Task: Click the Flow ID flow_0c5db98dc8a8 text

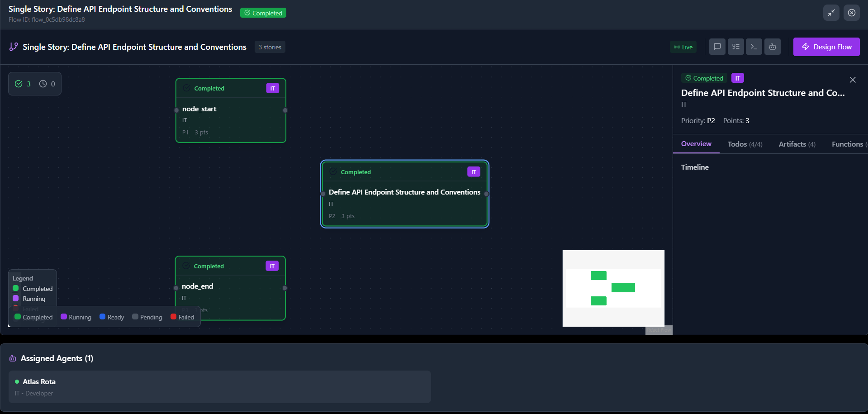Action: (x=47, y=20)
